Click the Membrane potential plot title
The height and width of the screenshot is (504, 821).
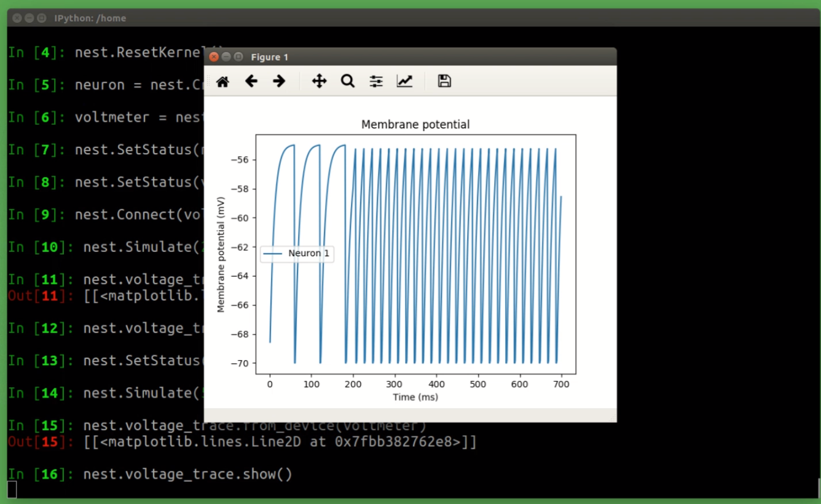(x=415, y=125)
